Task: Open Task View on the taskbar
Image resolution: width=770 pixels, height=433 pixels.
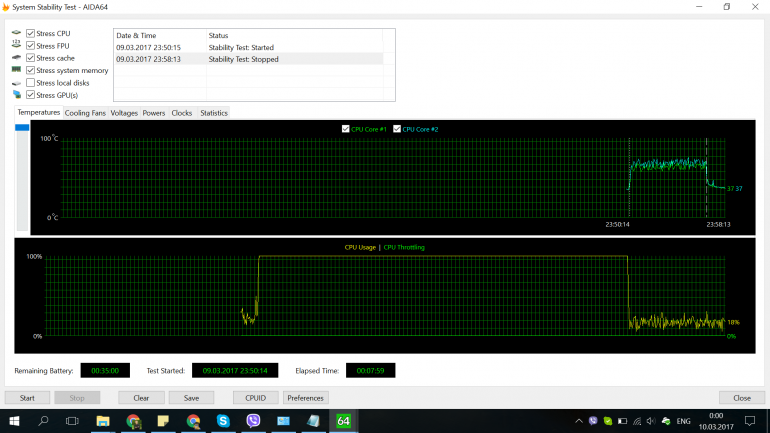Action: (72, 421)
